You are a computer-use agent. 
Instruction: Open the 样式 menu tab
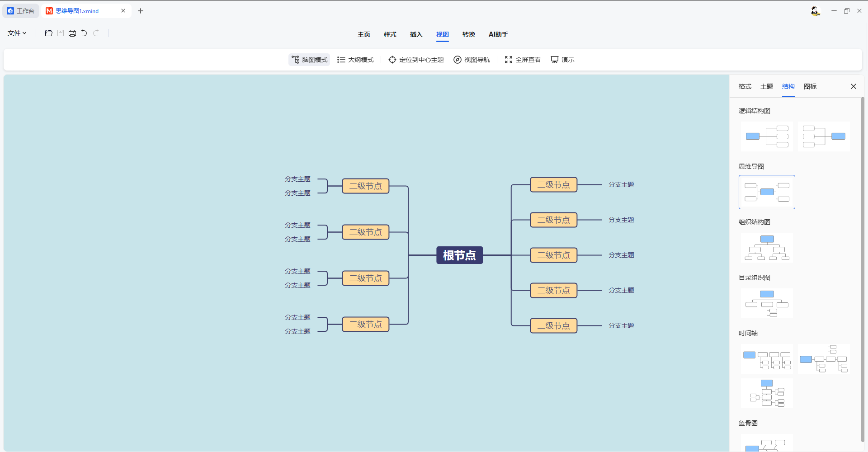pyautogui.click(x=390, y=34)
